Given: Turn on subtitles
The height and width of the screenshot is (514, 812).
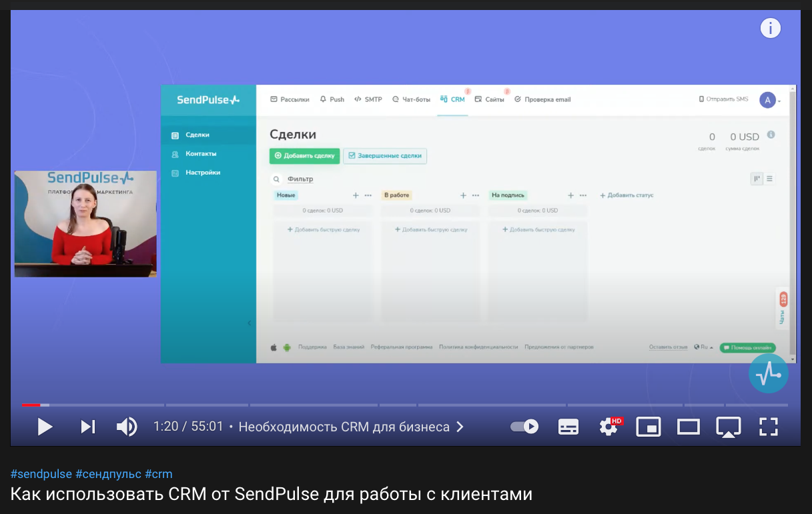Looking at the screenshot, I should point(568,427).
